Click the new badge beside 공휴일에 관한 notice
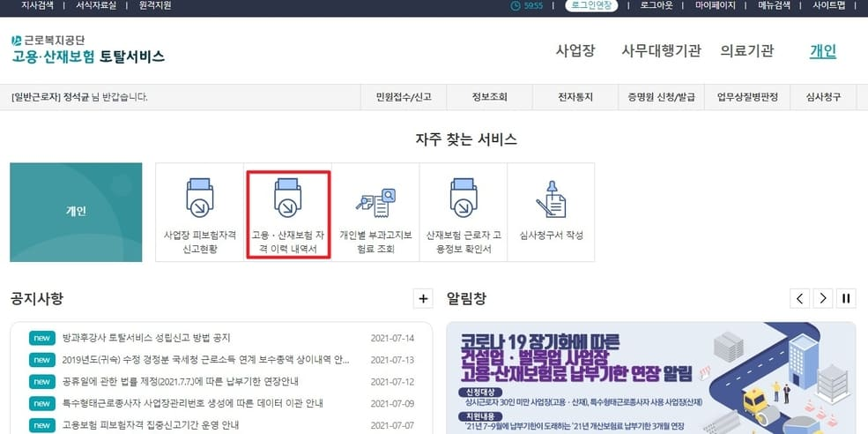The width and height of the screenshot is (868, 434). [42, 381]
